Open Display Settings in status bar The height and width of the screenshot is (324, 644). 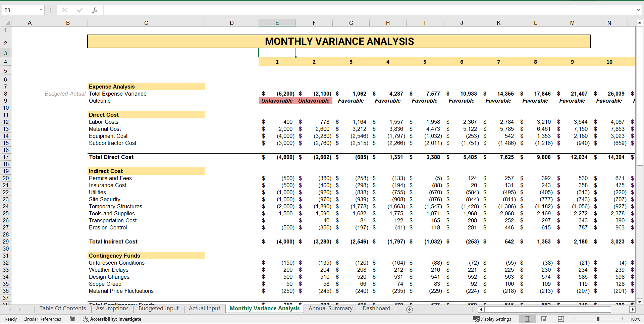(492, 319)
